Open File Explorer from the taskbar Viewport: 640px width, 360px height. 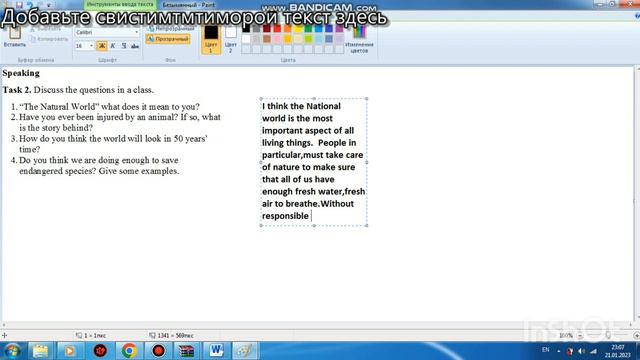click(x=40, y=351)
